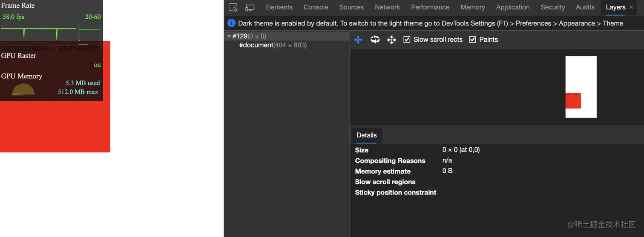This screenshot has height=237, width=644.
Task: Open the Network tab
Action: pos(387,7)
